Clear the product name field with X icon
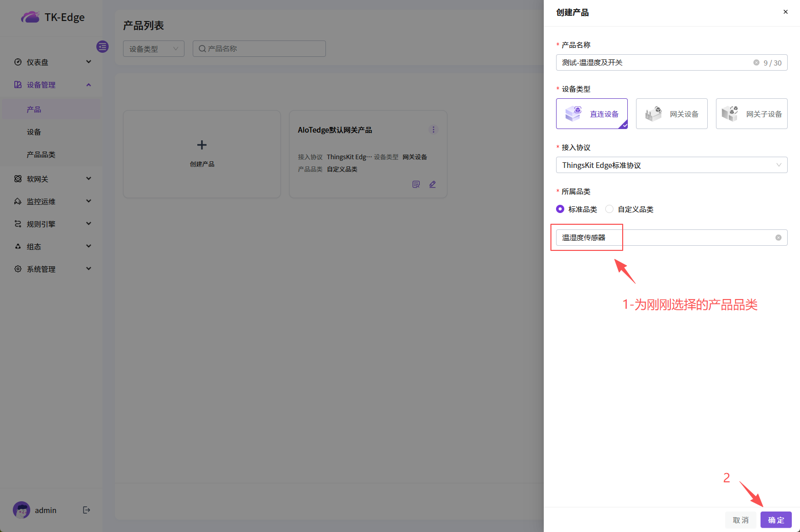 coord(756,62)
